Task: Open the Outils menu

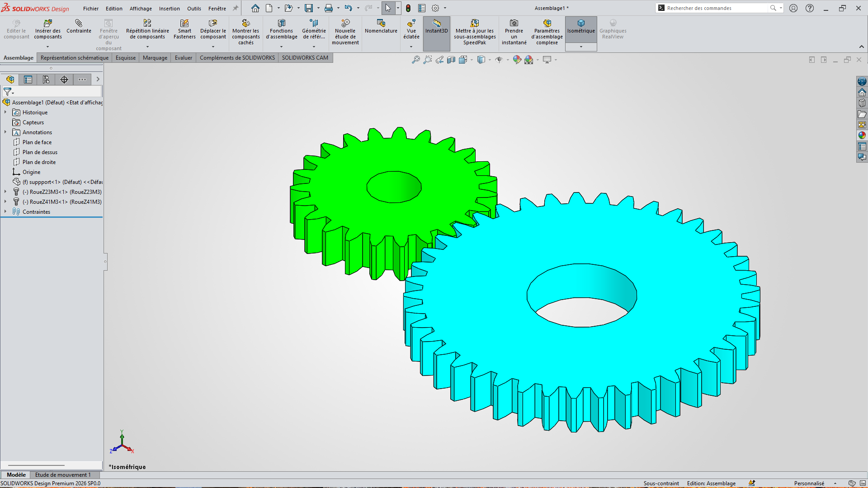Action: 194,9
